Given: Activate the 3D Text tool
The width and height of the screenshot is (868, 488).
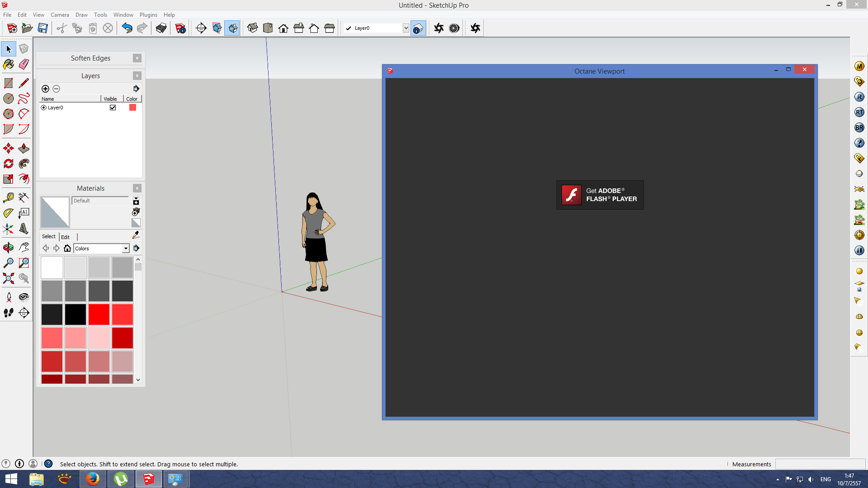Looking at the screenshot, I should [x=24, y=229].
